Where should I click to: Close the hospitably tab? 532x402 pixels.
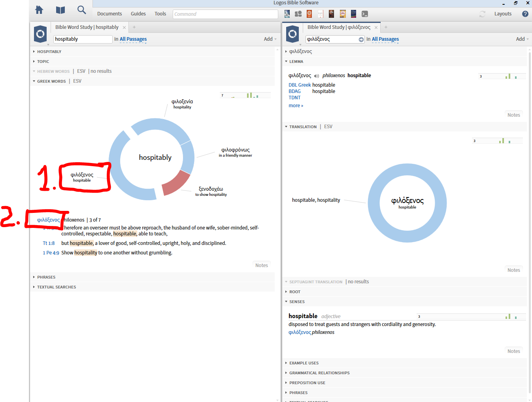[x=124, y=28]
